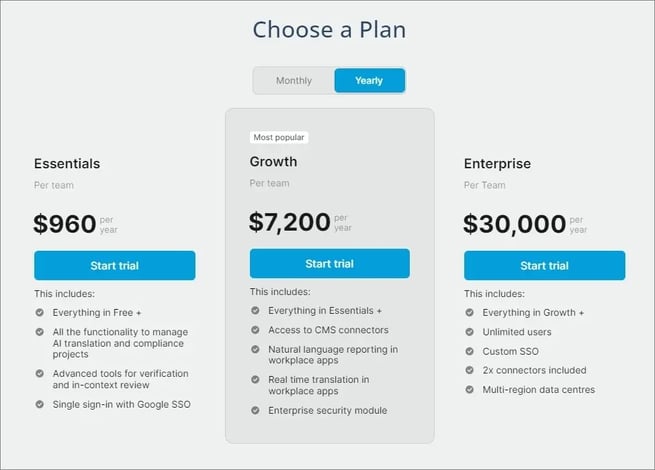Click checkmark icon next to Custom SSO
Image resolution: width=655 pixels, height=470 pixels.
[470, 351]
